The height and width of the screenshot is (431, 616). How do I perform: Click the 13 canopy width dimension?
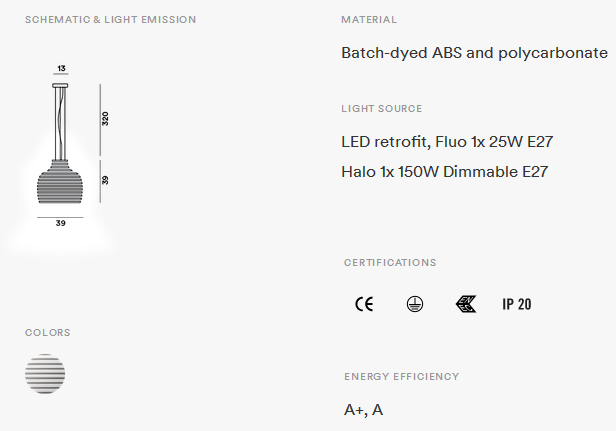[x=61, y=68]
